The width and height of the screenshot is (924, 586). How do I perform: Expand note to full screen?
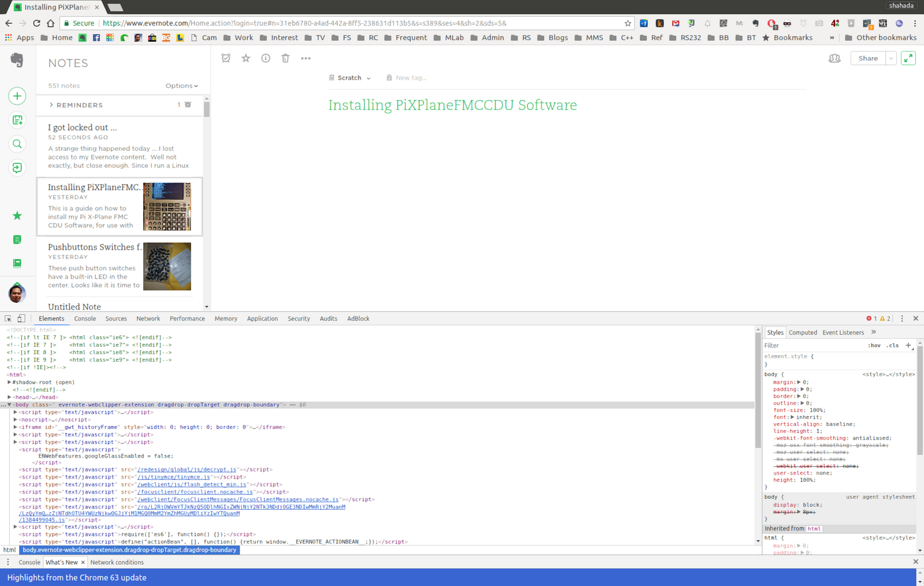(908, 58)
